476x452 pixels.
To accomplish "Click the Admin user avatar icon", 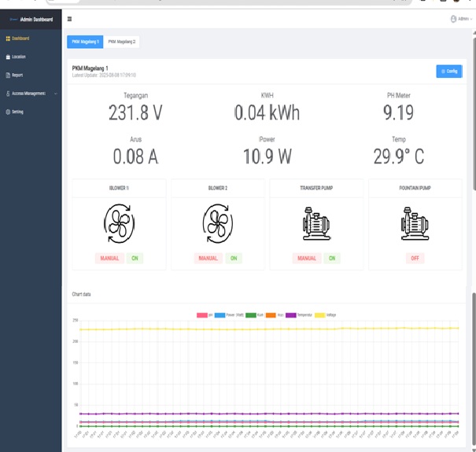I will pyautogui.click(x=453, y=19).
